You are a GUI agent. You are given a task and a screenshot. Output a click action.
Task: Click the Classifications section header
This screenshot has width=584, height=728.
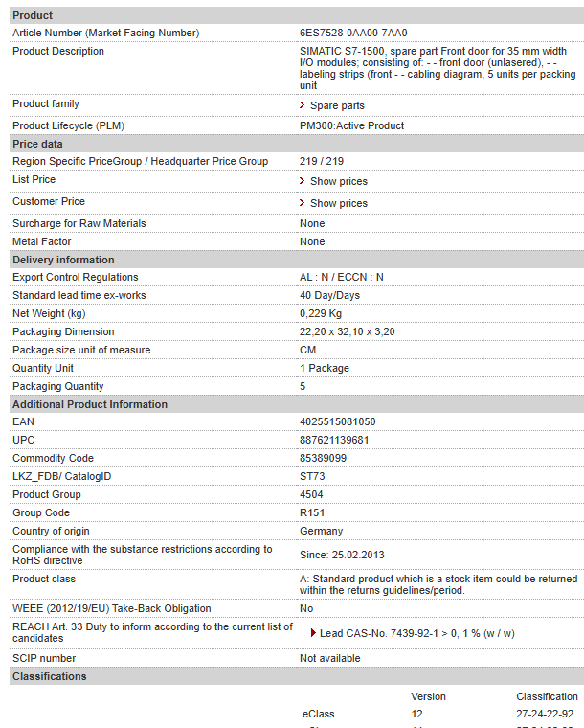49,676
